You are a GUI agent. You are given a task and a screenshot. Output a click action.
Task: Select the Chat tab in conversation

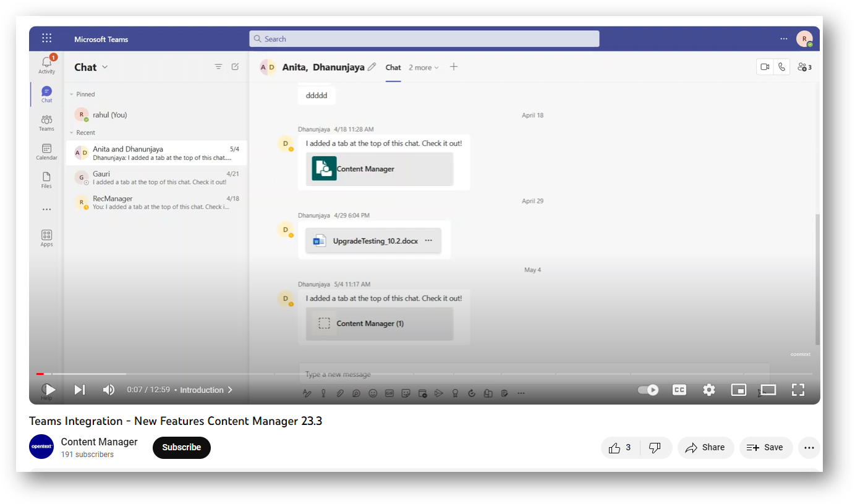point(393,67)
